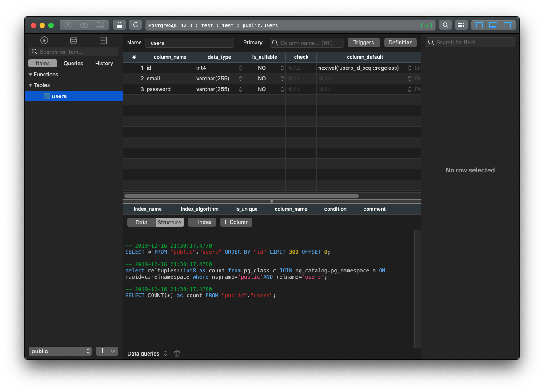Toggle the bottom console panel
The height and width of the screenshot is (392, 544).
point(493,25)
